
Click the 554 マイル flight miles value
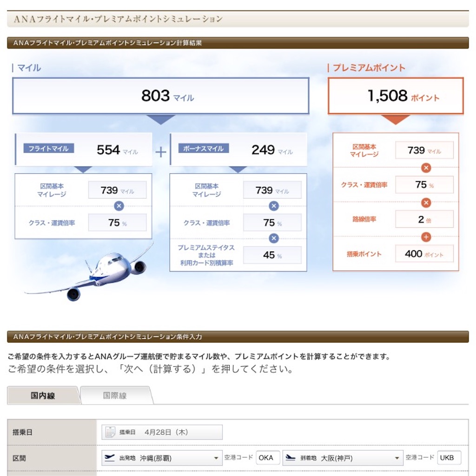(x=117, y=150)
